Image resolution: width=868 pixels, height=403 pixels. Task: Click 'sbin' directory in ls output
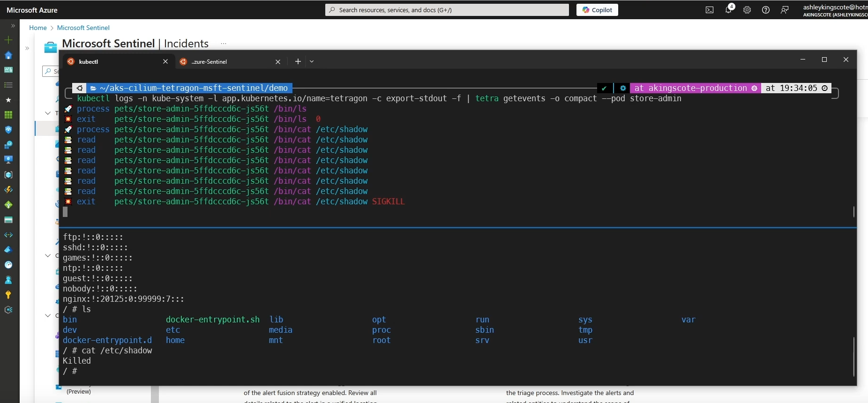coord(485,330)
